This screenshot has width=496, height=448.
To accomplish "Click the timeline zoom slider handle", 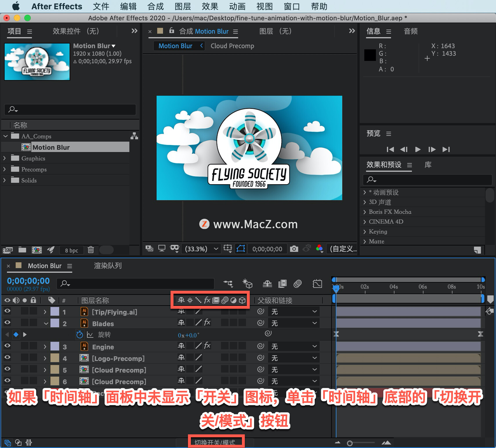I will [350, 443].
